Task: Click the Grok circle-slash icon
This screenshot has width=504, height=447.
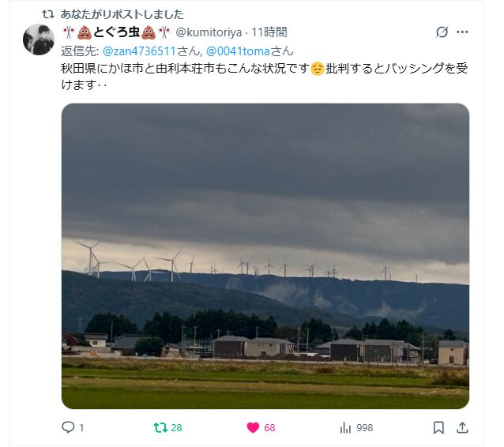Action: (442, 32)
